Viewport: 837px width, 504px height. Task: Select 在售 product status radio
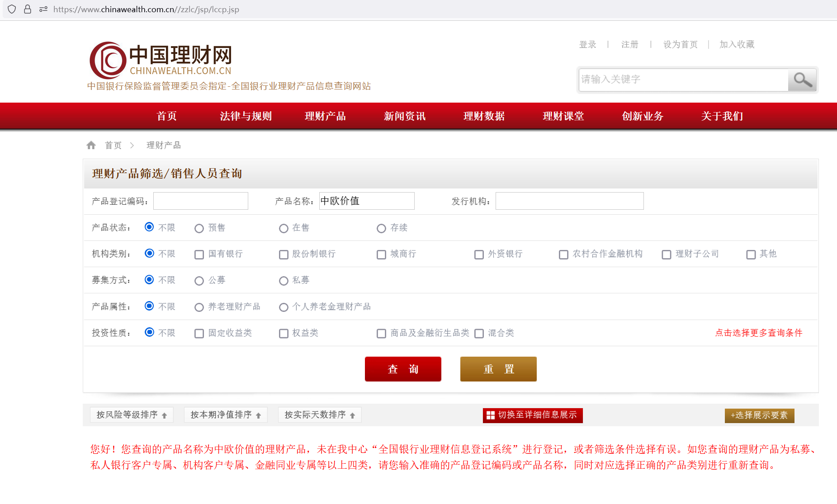[284, 228]
